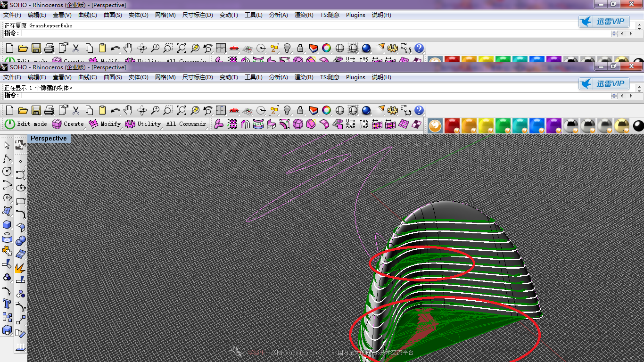Apply green material ball in front window
Viewport: 644px width, 362px height.
tap(503, 126)
